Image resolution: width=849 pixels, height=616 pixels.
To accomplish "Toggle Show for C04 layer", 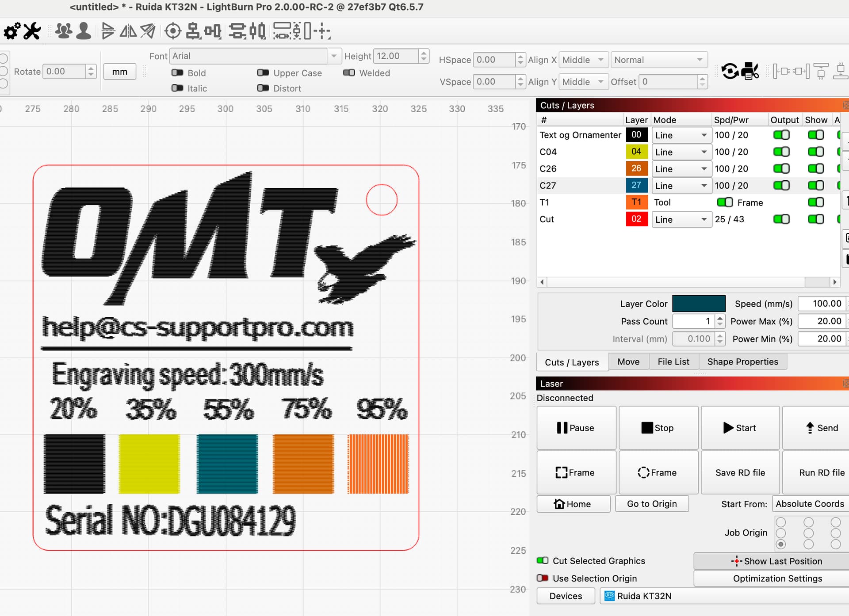I will [x=816, y=152].
